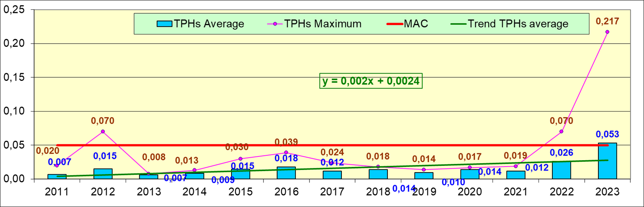
Task: Select the 2012 maximum data point marker
Action: [x=103, y=131]
